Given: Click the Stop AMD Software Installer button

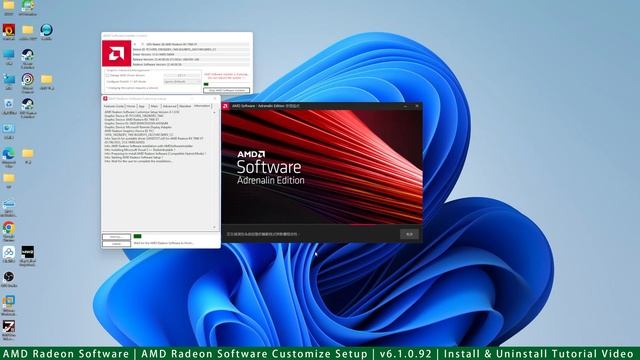Looking at the screenshot, I should 227,90.
